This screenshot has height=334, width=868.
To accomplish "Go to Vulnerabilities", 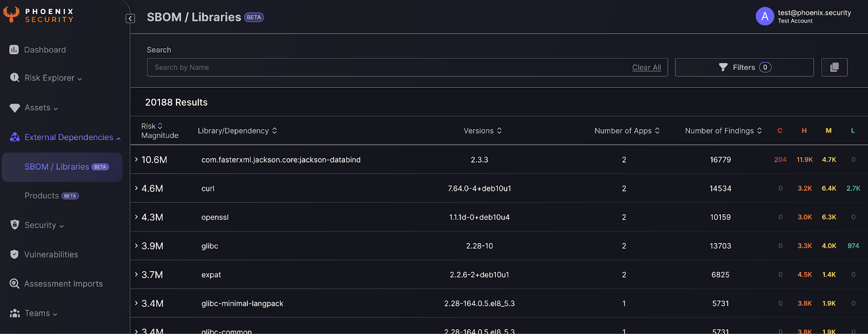I will coord(51,254).
